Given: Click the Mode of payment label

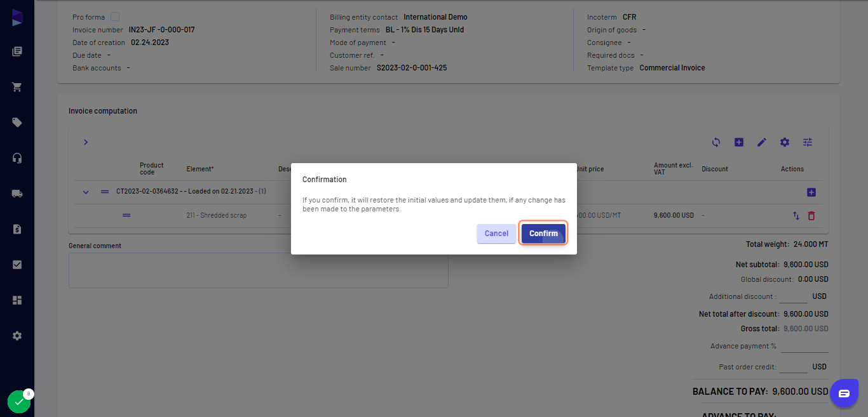Looking at the screenshot, I should pyautogui.click(x=358, y=43).
